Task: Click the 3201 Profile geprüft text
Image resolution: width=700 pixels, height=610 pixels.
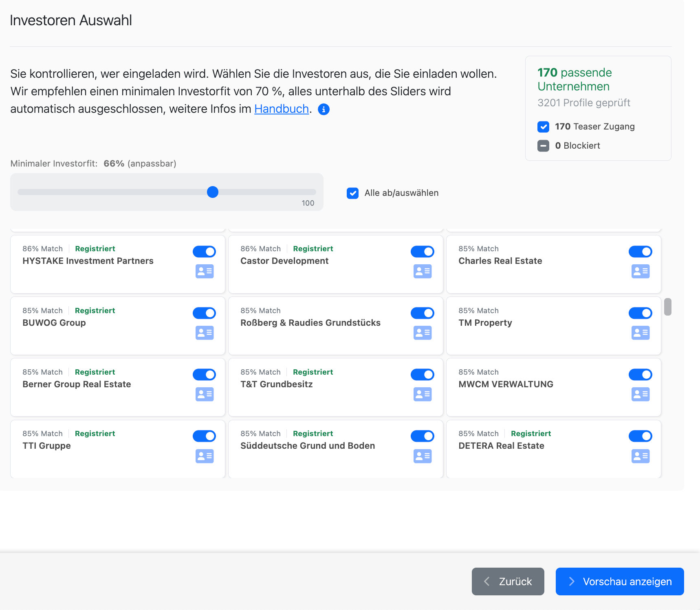Action: point(583,103)
